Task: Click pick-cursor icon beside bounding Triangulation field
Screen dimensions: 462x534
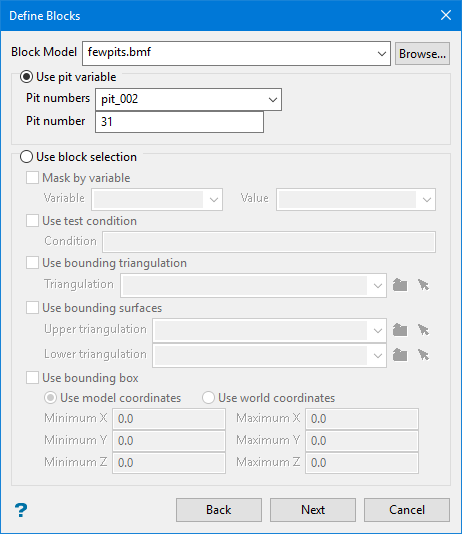Action: [x=424, y=285]
